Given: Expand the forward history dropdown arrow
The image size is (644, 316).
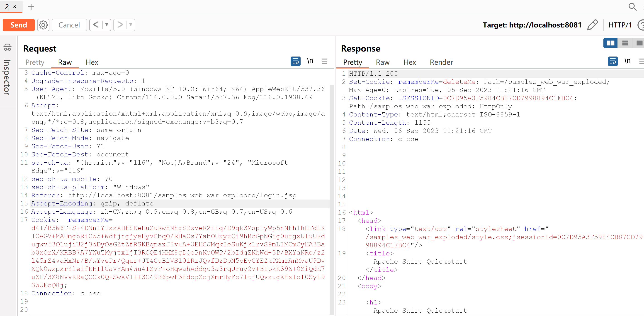Looking at the screenshot, I should pyautogui.click(x=131, y=25).
